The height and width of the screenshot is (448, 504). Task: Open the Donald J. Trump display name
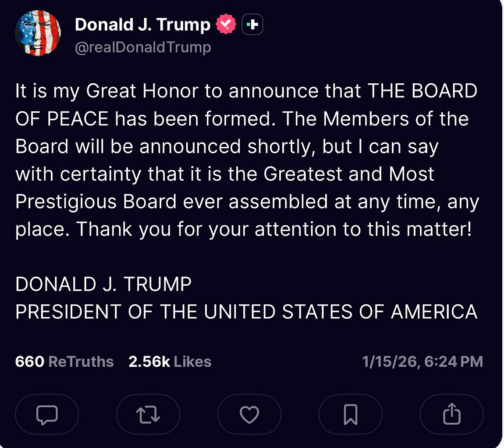142,25
